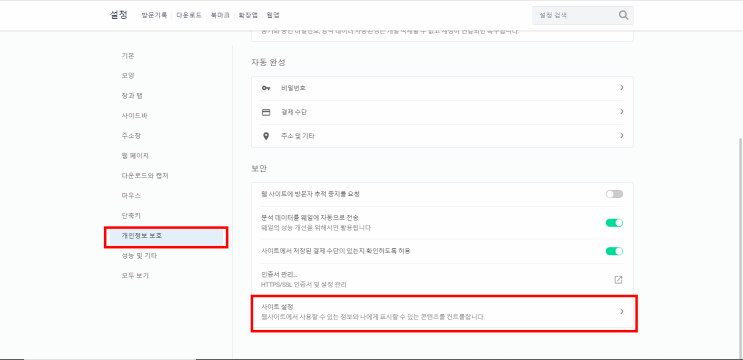Select 마우스 in the settings sidebar
Viewport: 743px width, 360px height.
(x=131, y=196)
